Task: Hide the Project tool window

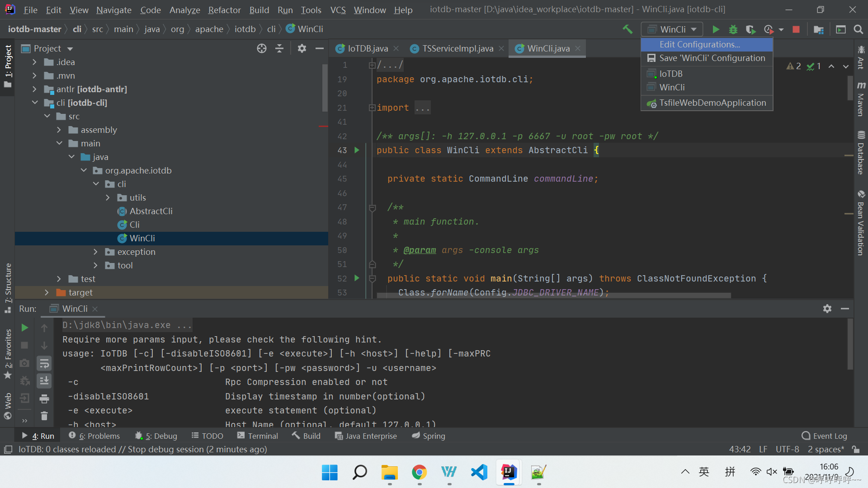Action: (320, 48)
